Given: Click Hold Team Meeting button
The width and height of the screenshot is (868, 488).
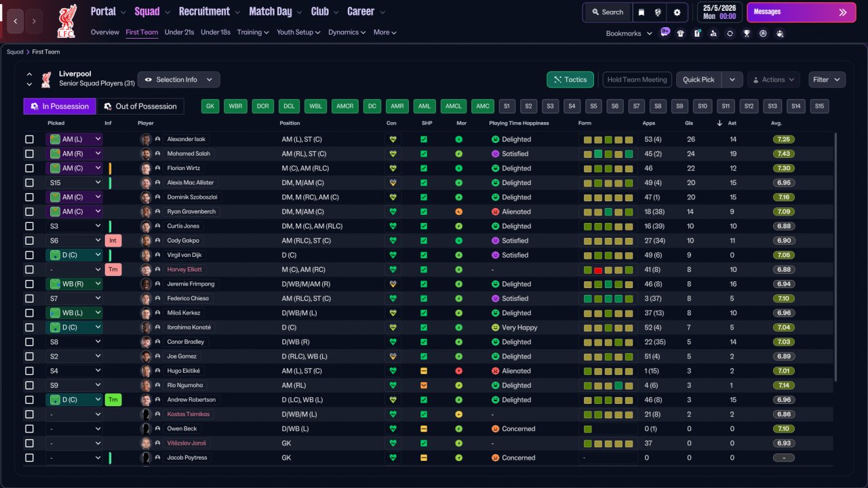Looking at the screenshot, I should pos(637,80).
